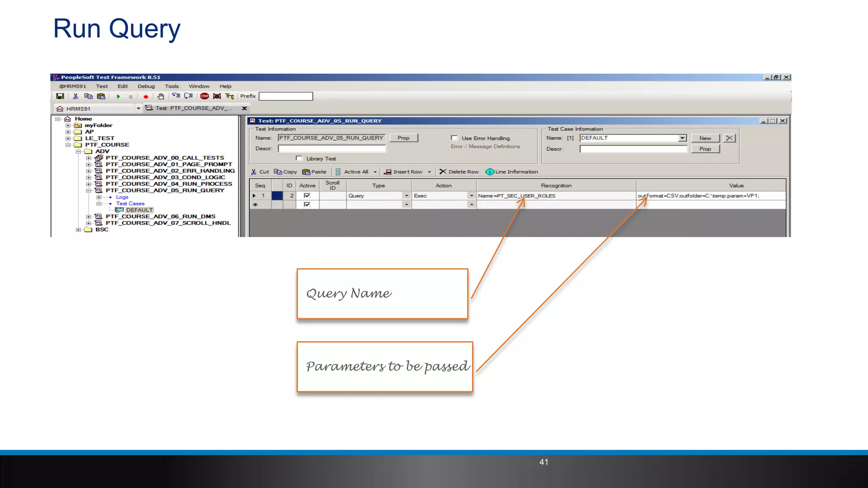Viewport: 868px width, 488px height.
Task: Collapse the Test Cases node
Action: coord(99,204)
